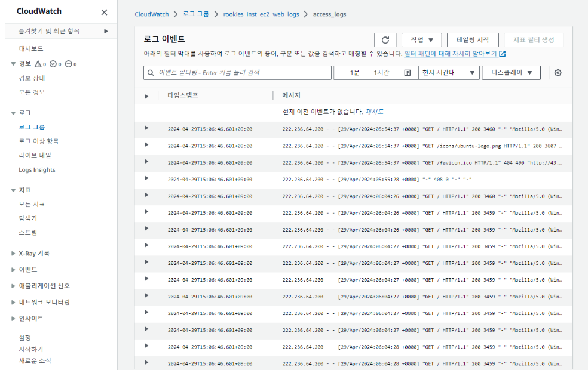This screenshot has height=370, width=588.
Task: Expand the log row for GET /icons/ubuntu-logo.png
Action: point(146,145)
